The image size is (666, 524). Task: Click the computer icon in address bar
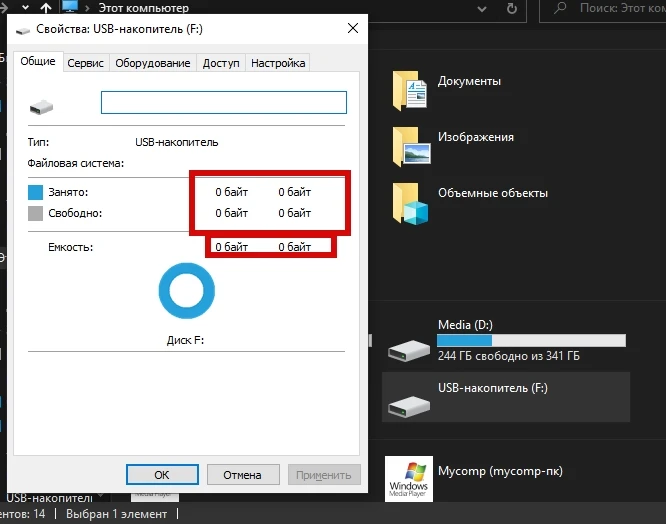(70, 6)
